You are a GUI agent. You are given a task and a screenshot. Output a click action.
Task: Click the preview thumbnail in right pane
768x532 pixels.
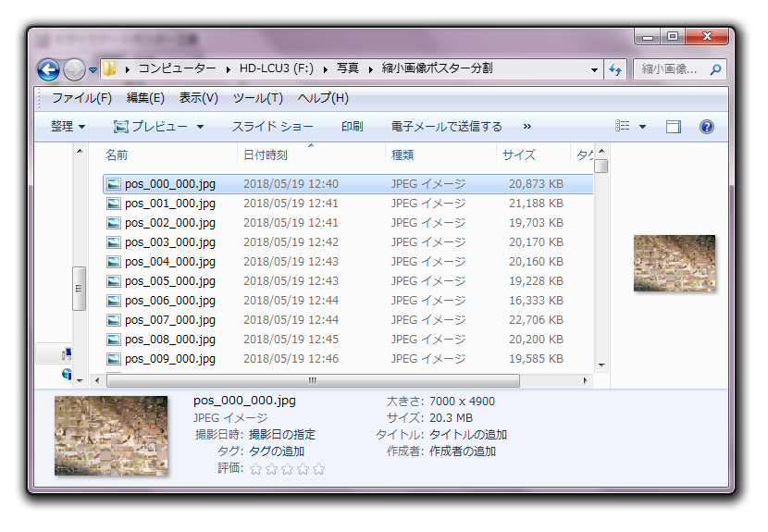[674, 263]
